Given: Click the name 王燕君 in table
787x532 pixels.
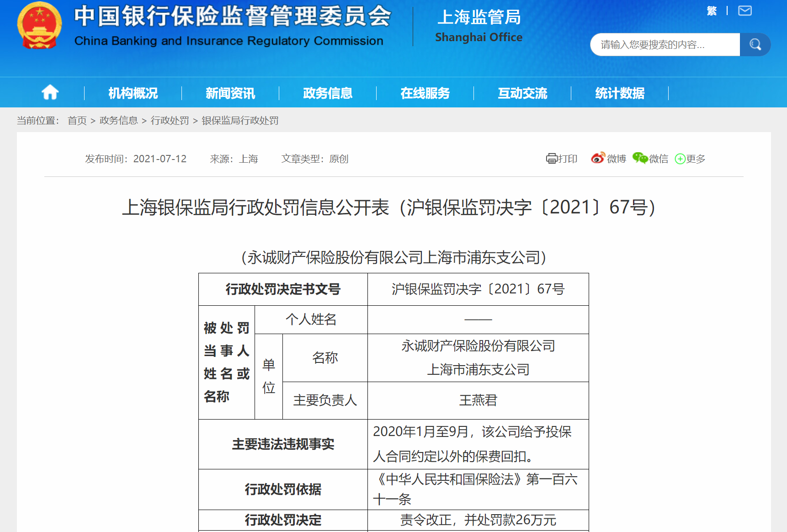Looking at the screenshot, I should [x=478, y=400].
